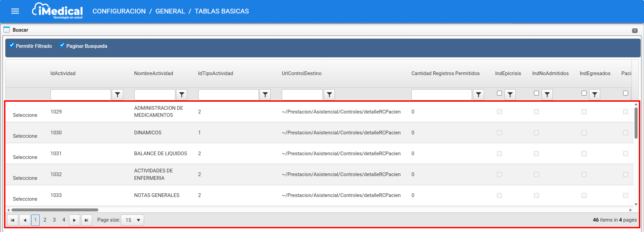Open filter options for IdTipoActividad column
The image size is (644, 232).
(x=265, y=95)
